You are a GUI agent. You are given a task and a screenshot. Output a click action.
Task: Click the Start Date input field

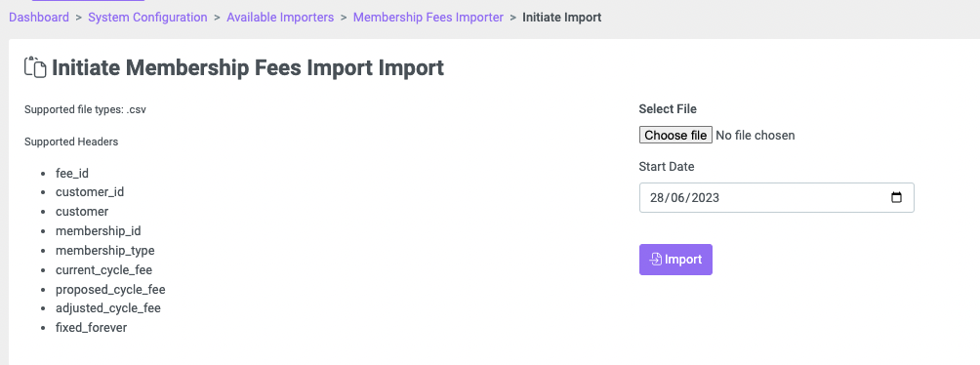click(x=776, y=197)
